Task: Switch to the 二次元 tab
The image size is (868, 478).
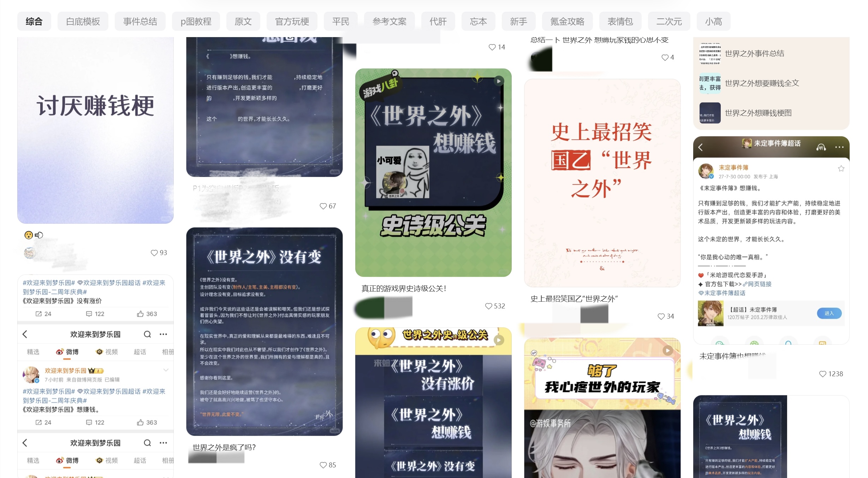Action: (669, 22)
